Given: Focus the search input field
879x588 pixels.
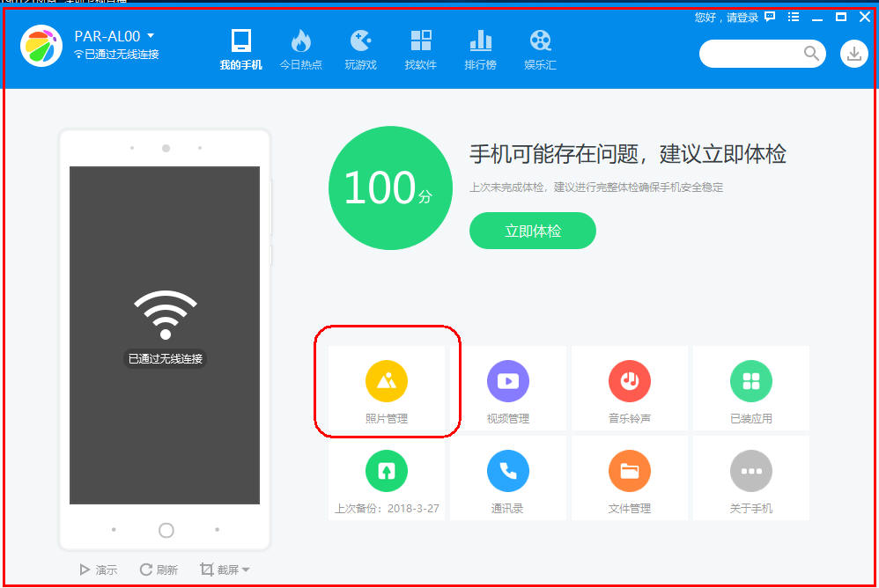Looking at the screenshot, I should 763,54.
